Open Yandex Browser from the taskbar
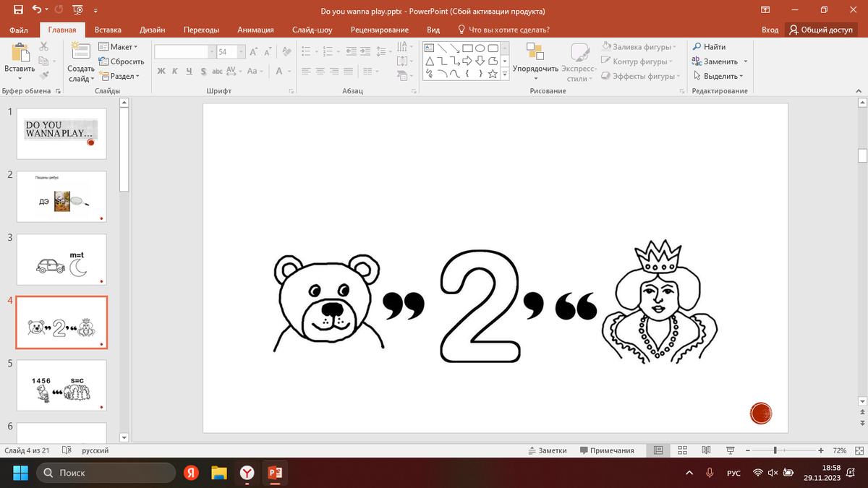The image size is (868, 488). [x=247, y=472]
